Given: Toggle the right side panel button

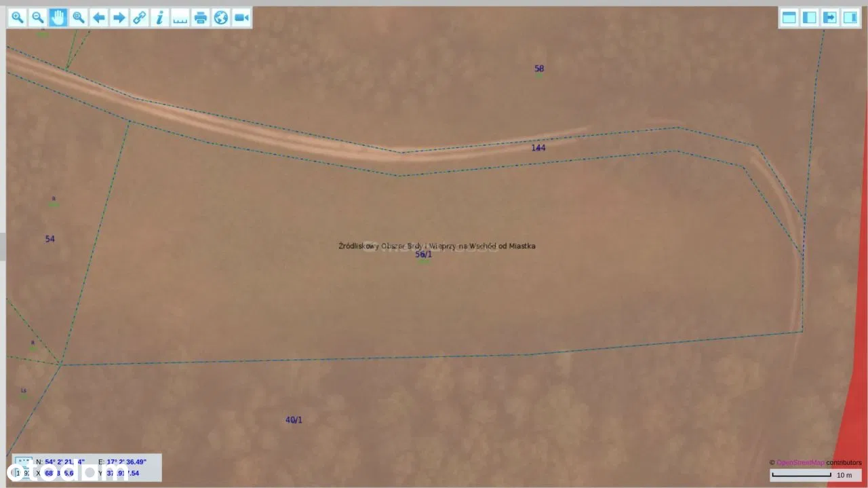Looking at the screenshot, I should (x=850, y=18).
